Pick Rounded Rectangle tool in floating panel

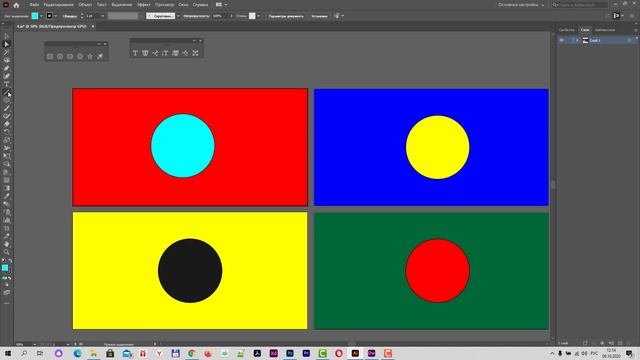click(60, 56)
